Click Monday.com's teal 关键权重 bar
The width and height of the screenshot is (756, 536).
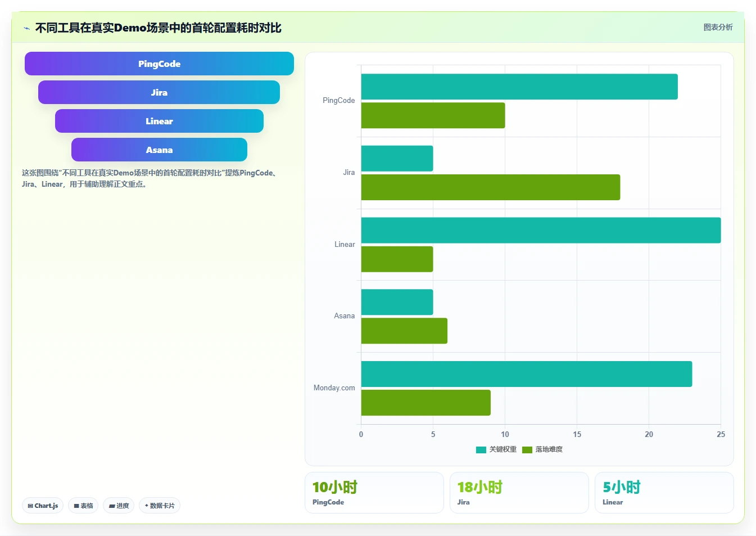click(x=527, y=374)
